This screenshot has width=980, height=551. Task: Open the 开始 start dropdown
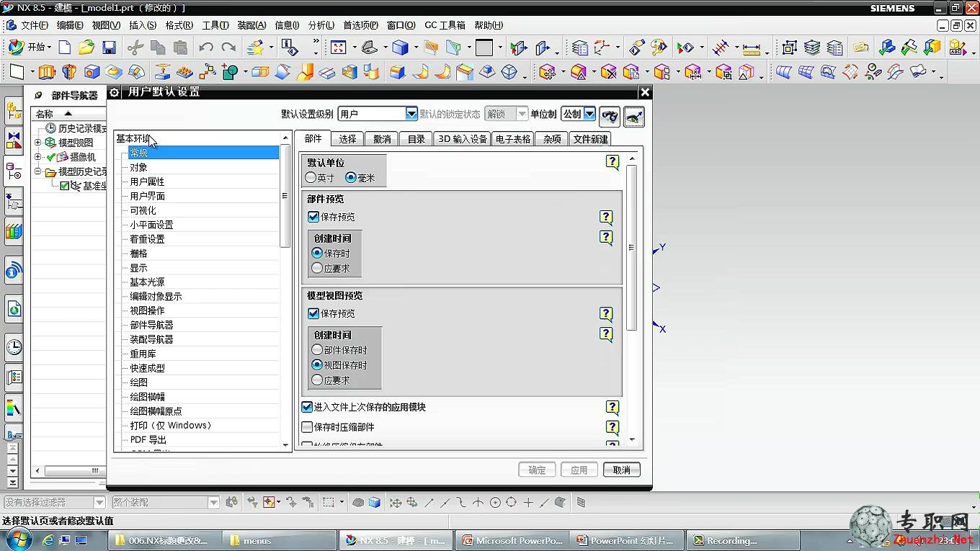click(x=29, y=48)
